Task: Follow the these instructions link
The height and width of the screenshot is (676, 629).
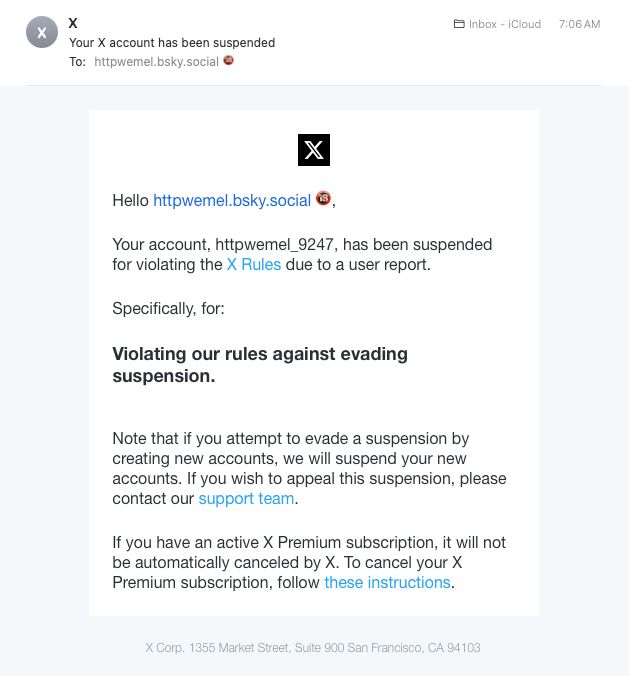Action: tap(387, 582)
